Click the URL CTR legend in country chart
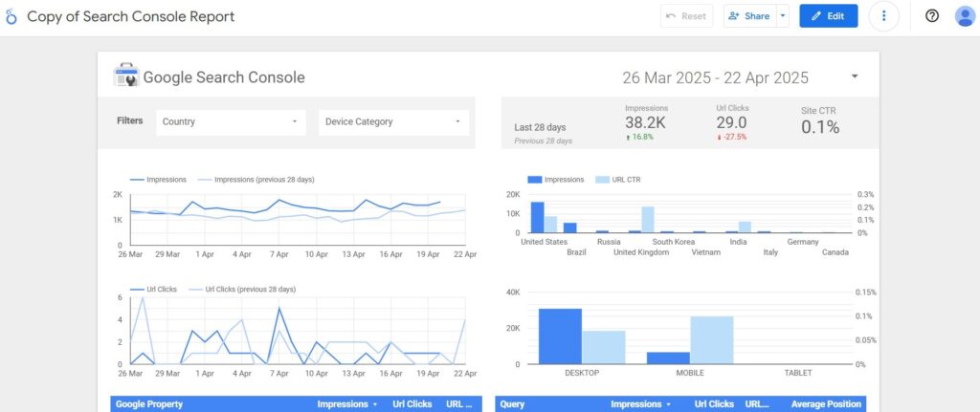 point(617,180)
